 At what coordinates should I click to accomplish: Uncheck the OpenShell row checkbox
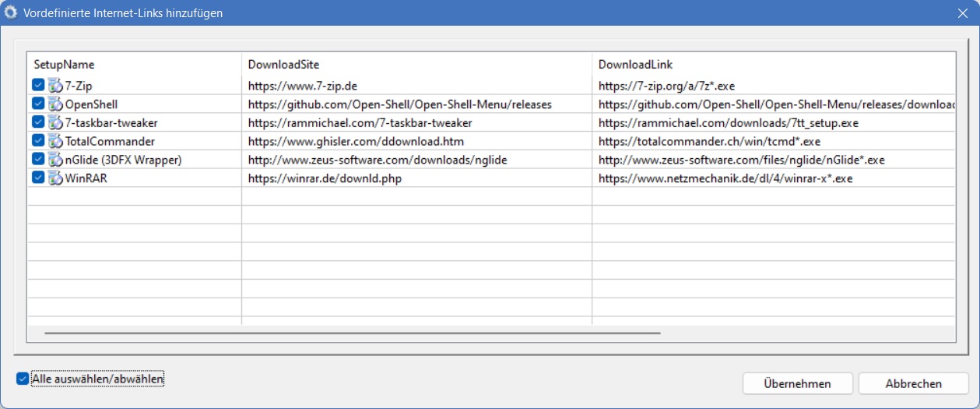[38, 104]
